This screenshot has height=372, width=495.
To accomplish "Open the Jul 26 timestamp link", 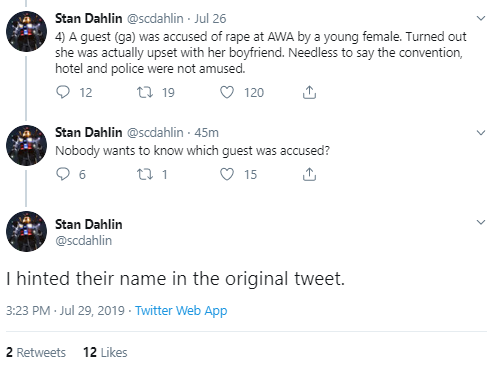I will [x=210, y=18].
